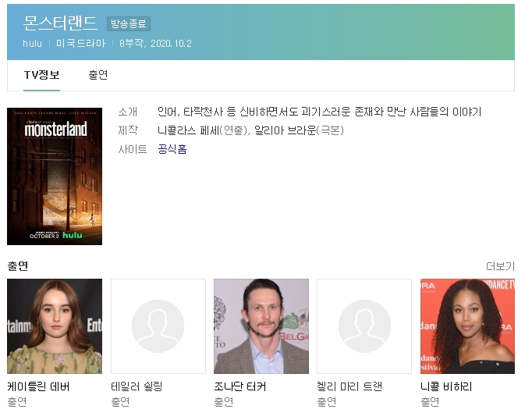The height and width of the screenshot is (420, 532).
Task: Open the photo above 케이틀린 데버
Action: 55,326
